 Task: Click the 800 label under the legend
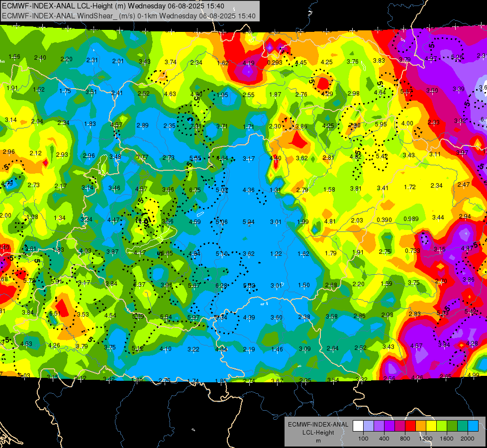pyautogui.click(x=405, y=439)
